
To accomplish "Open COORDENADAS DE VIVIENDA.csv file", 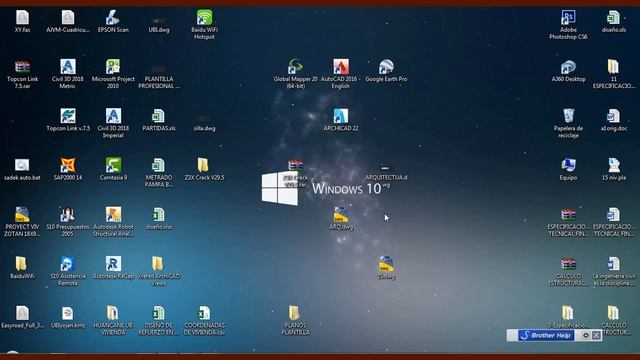I will pyautogui.click(x=204, y=313).
